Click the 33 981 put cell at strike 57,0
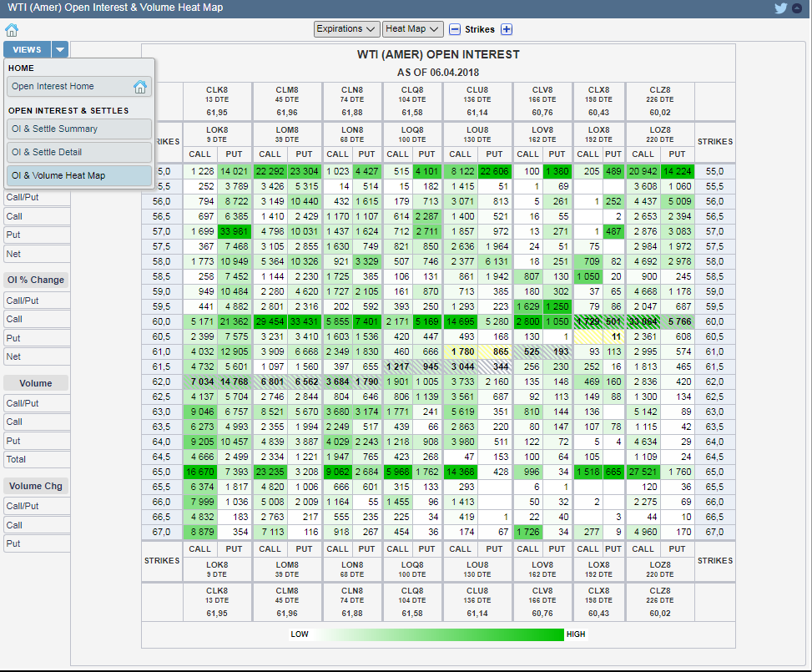This screenshot has height=672, width=812. (234, 231)
